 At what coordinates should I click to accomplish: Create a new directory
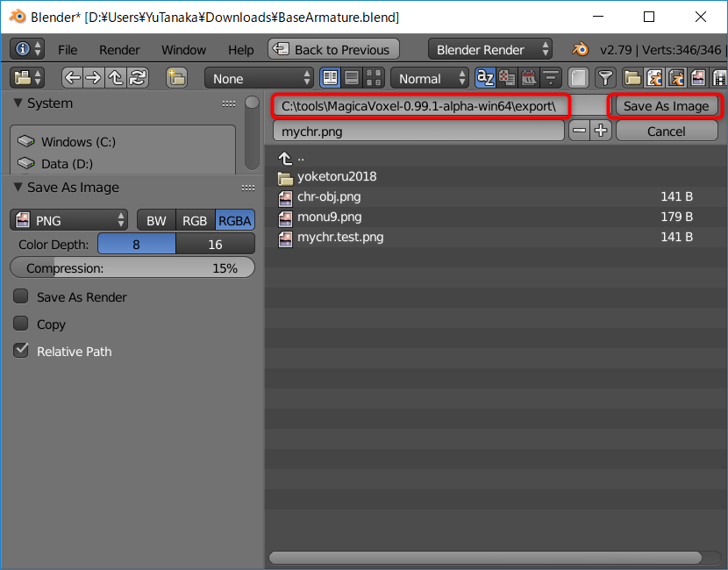(177, 77)
